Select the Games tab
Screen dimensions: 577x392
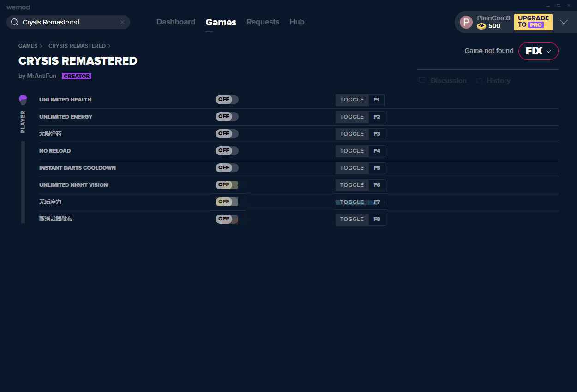(x=221, y=22)
